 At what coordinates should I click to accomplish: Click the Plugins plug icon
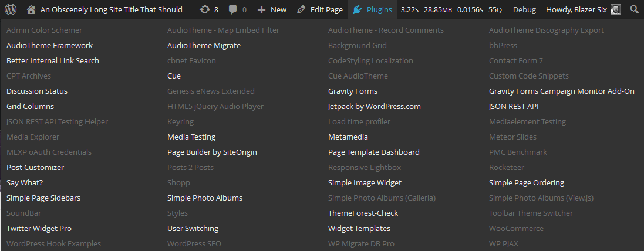[358, 9]
